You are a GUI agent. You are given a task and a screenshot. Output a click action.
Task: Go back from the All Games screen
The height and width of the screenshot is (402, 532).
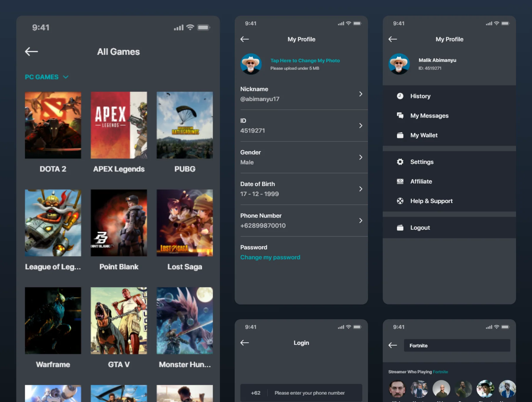pyautogui.click(x=31, y=52)
